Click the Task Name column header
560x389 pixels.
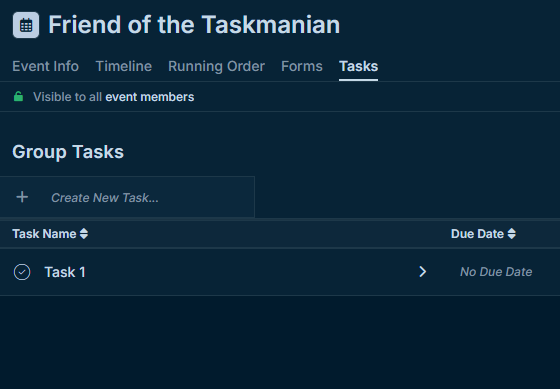(x=44, y=234)
